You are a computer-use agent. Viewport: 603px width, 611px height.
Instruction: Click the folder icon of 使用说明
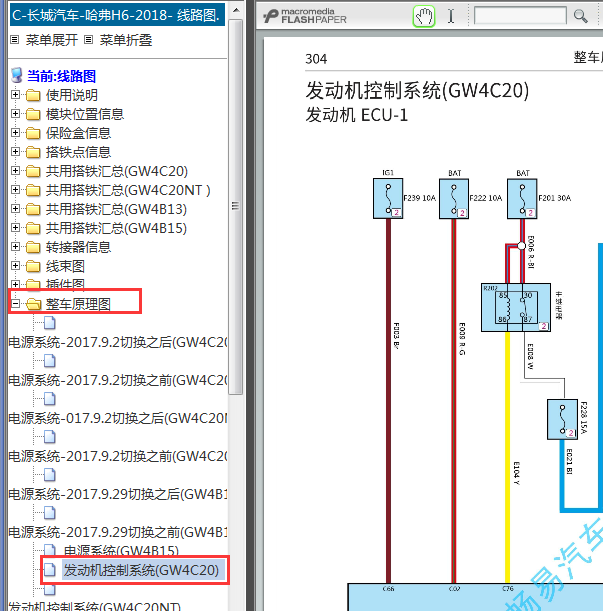click(33, 95)
